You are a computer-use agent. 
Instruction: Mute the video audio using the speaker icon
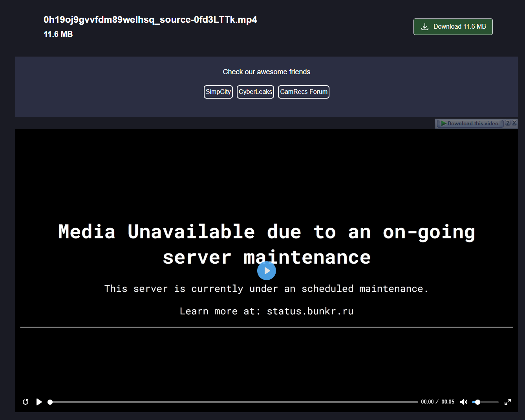(464, 402)
